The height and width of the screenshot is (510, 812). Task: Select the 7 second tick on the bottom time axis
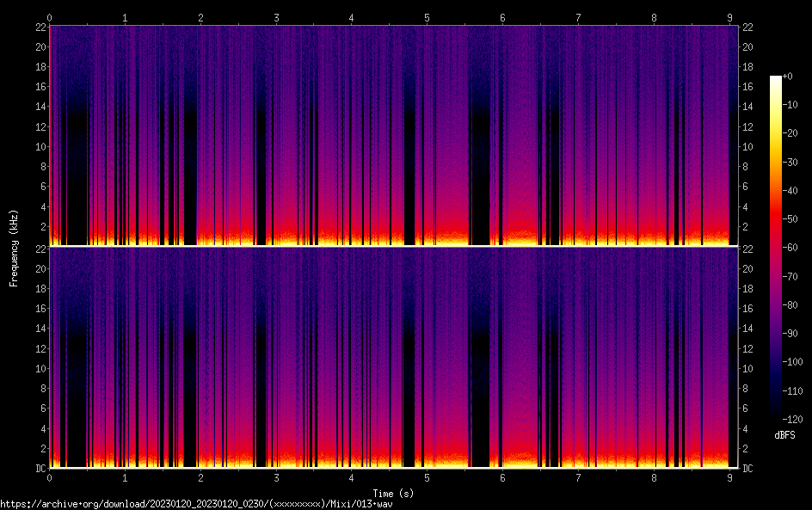pos(579,477)
